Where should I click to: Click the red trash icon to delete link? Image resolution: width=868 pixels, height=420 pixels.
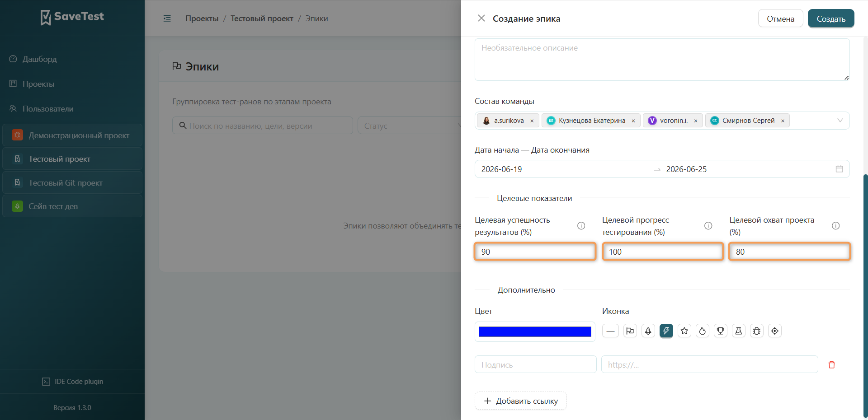(x=831, y=364)
